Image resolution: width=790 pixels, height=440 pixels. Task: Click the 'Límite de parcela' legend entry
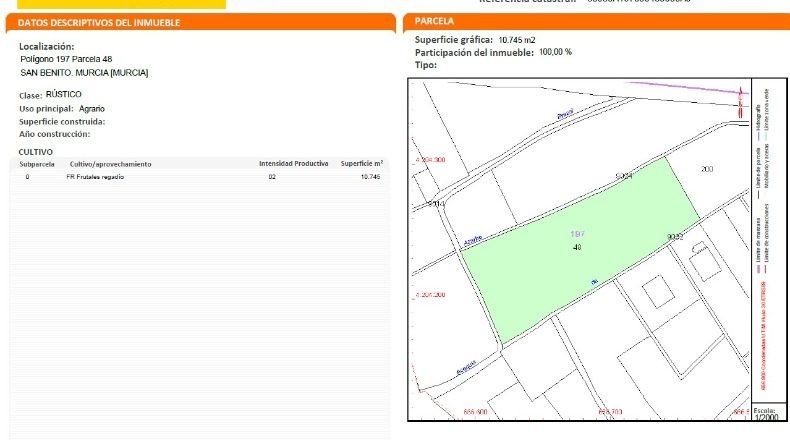[758, 173]
